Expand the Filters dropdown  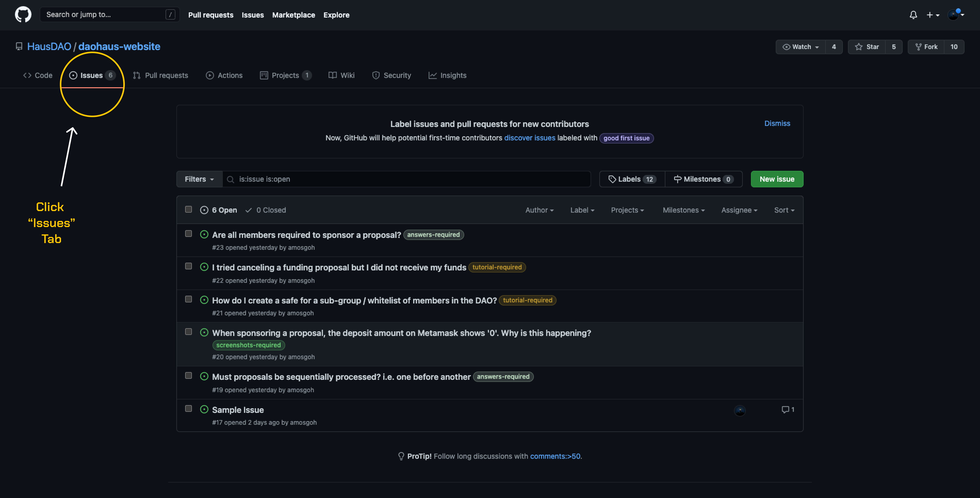(199, 179)
